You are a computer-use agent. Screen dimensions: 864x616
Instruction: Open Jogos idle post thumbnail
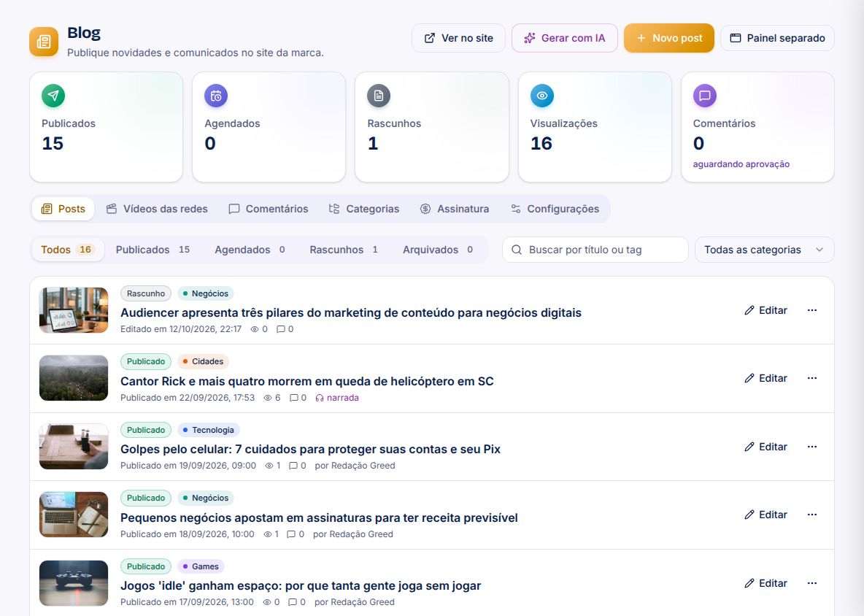click(x=74, y=583)
